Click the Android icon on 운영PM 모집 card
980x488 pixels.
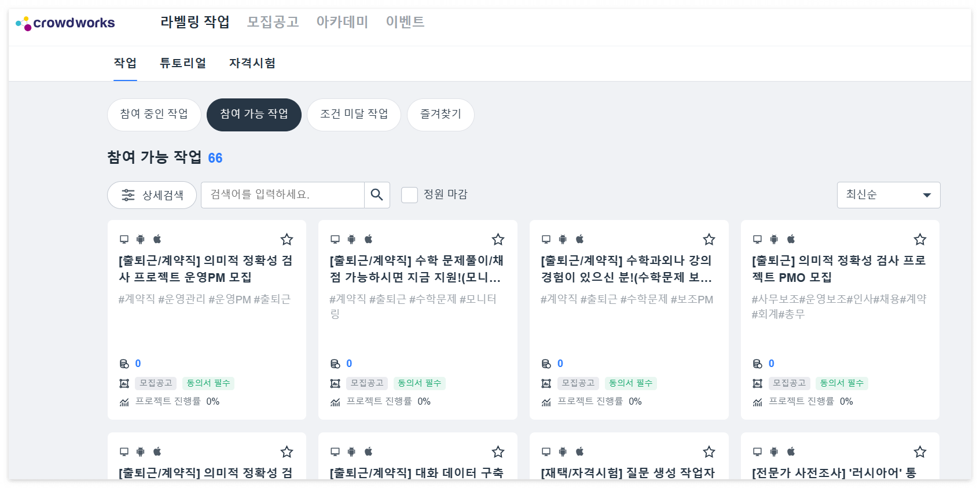click(140, 239)
